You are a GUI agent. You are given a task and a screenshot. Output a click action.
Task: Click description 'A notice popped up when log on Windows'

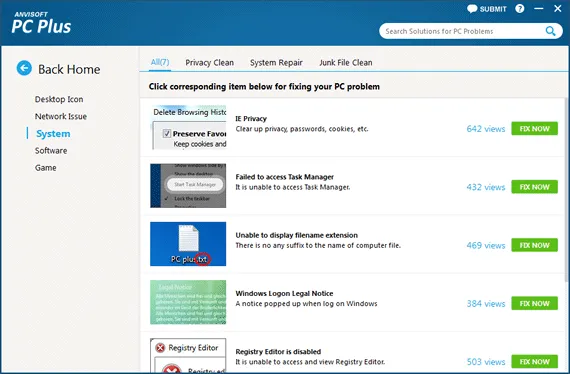tap(306, 303)
